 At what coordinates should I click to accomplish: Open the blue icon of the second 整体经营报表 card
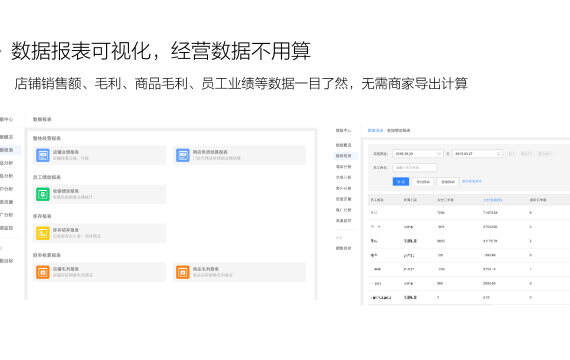[x=182, y=155]
